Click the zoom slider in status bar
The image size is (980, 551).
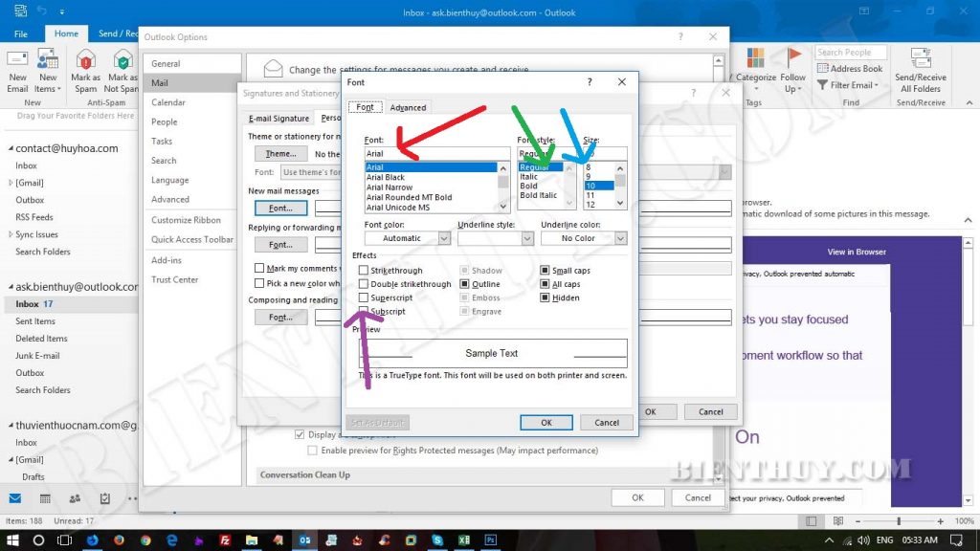899,521
